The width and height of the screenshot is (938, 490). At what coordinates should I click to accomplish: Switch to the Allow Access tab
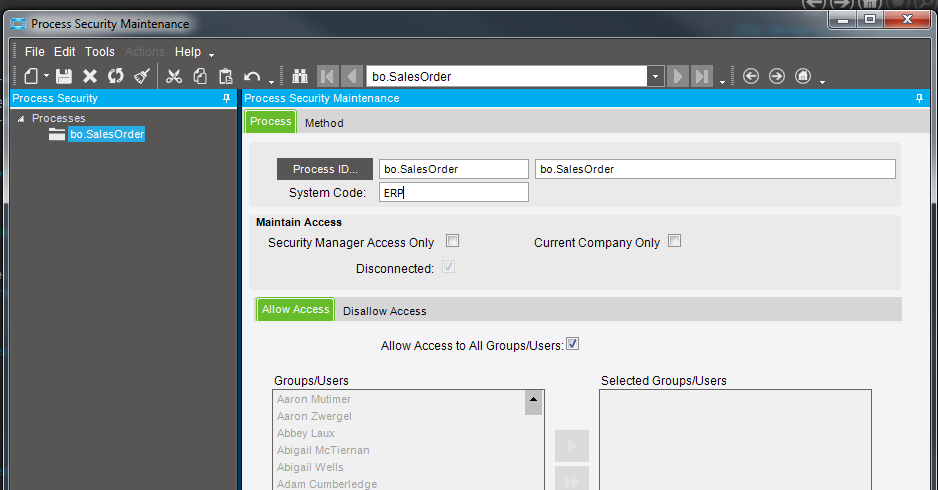(x=296, y=309)
